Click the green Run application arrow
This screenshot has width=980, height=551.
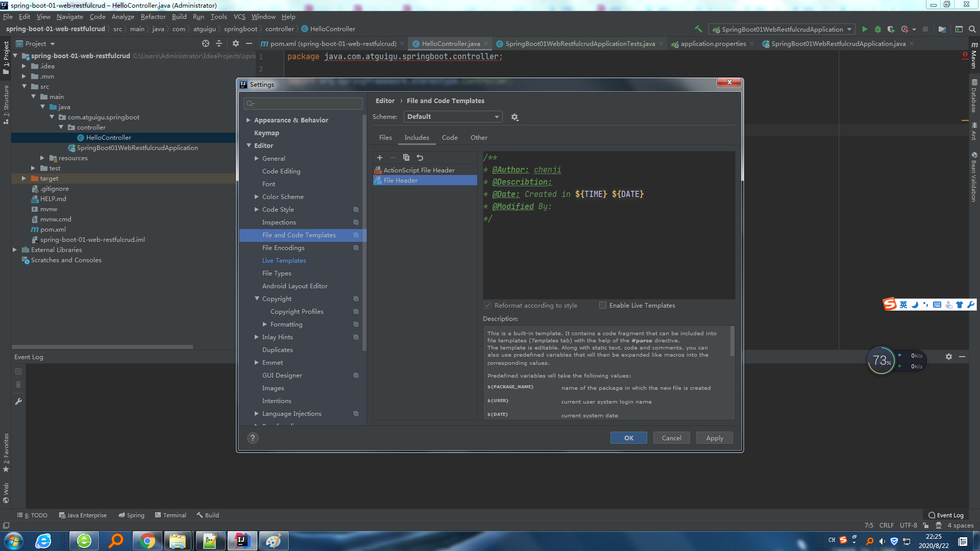pos(865,29)
